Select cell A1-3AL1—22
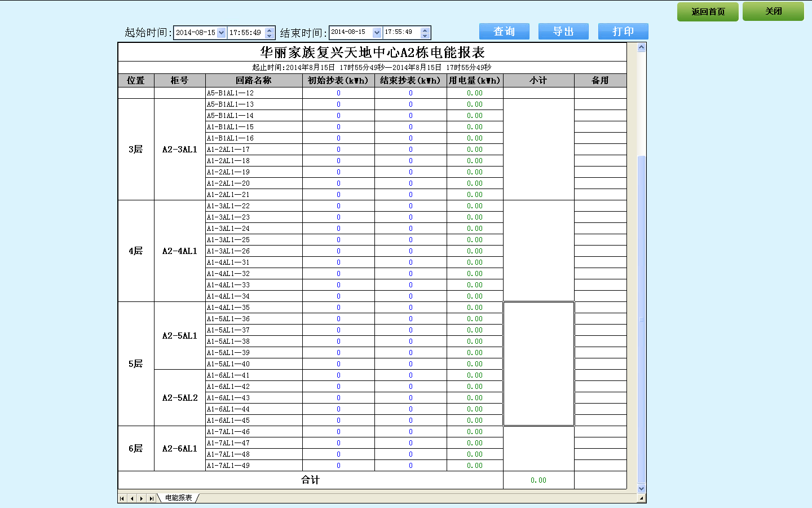 pos(254,206)
